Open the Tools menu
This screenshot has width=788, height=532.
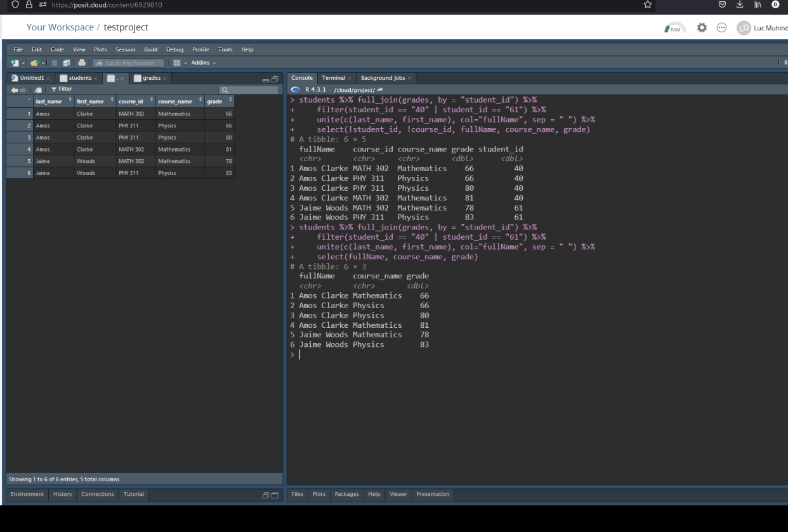225,49
